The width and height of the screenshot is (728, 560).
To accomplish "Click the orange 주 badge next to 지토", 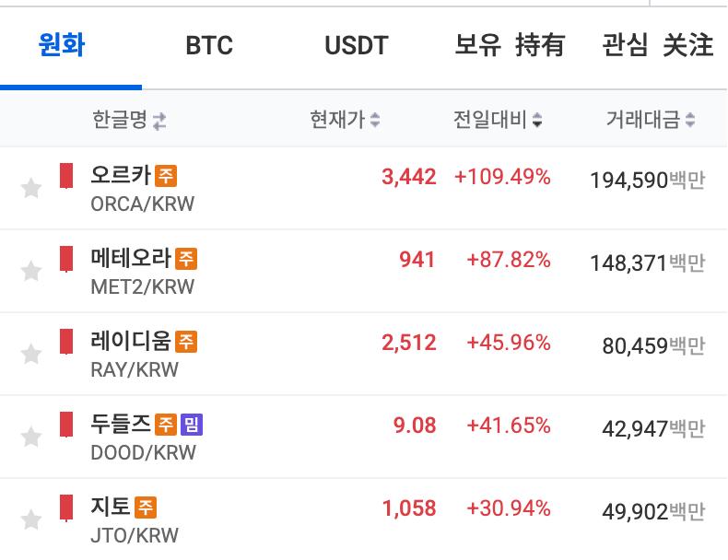I will (146, 507).
